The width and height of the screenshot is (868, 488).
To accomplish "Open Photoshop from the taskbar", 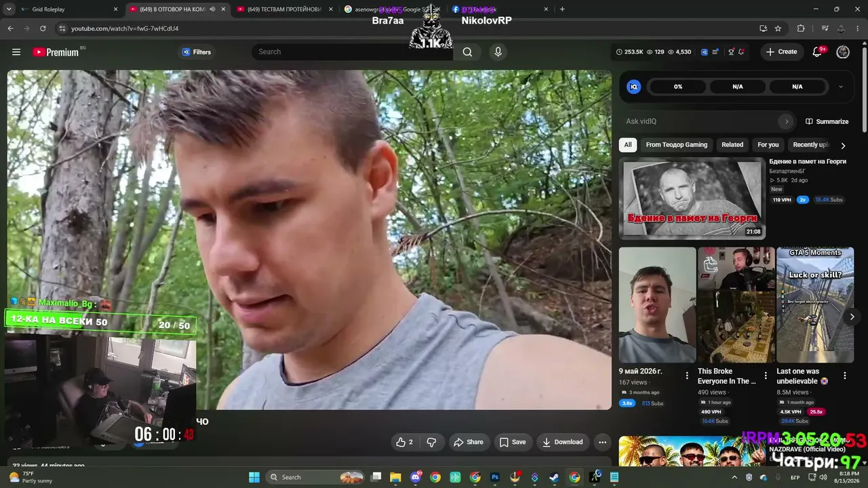I will point(495,477).
